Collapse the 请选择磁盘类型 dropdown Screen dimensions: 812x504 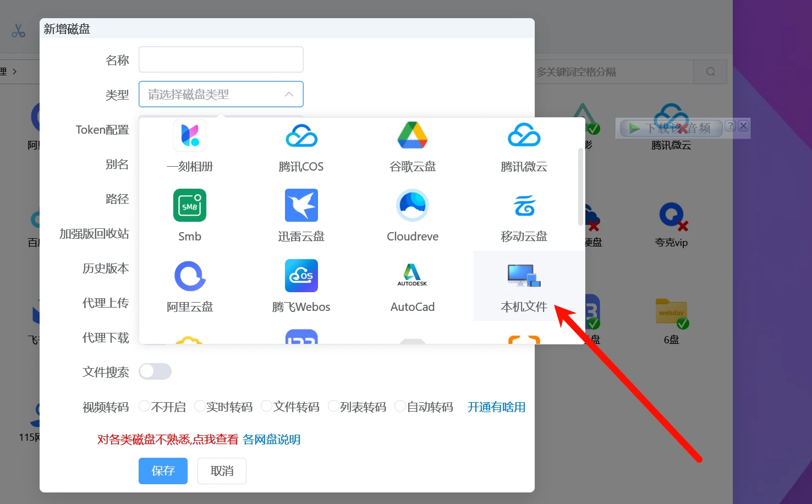coord(289,94)
